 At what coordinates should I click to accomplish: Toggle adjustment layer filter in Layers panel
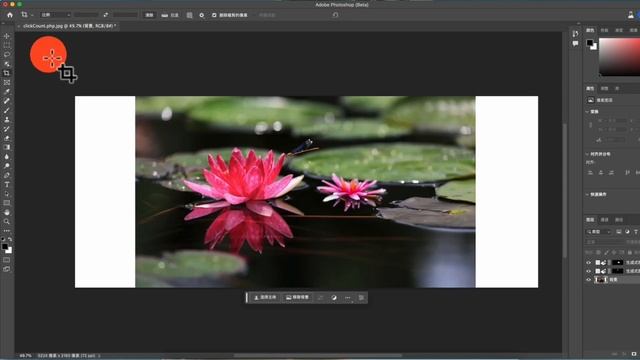point(627,232)
